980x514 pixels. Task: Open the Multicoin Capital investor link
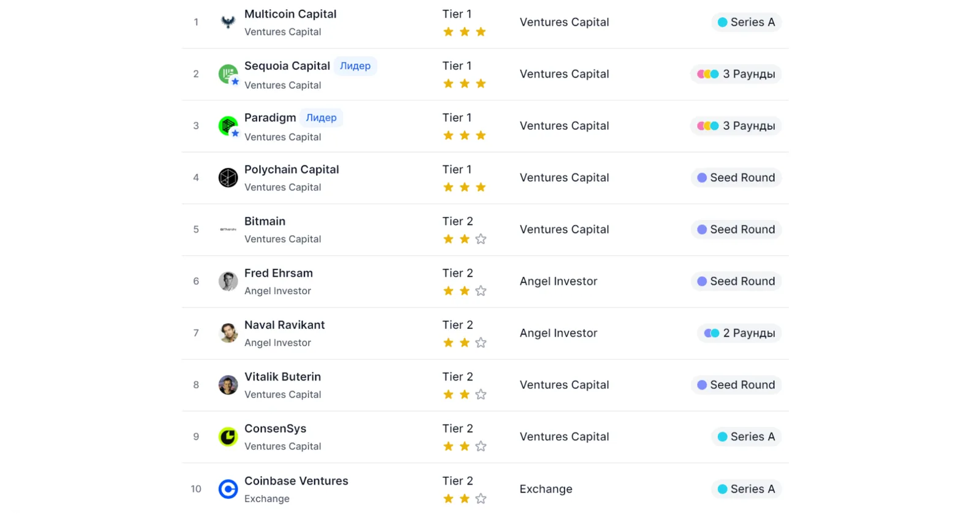point(290,14)
